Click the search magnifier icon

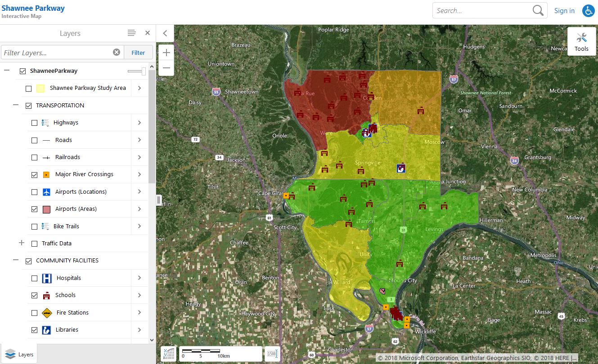pos(538,11)
